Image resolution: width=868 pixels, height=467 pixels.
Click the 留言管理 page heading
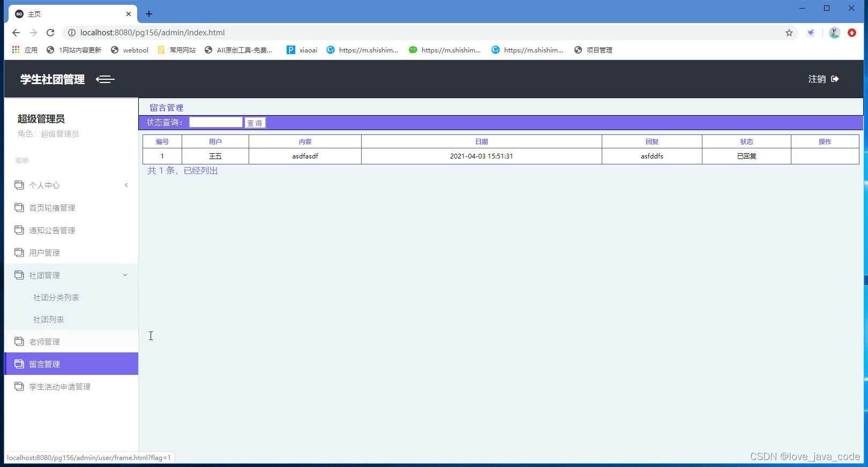[167, 108]
